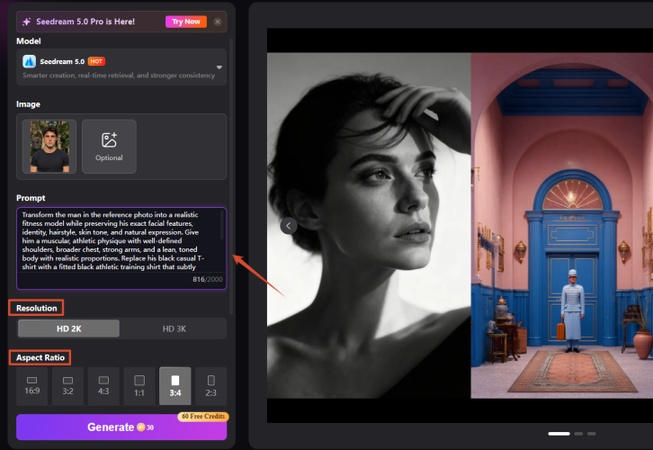This screenshot has width=653, height=450.
Task: Click the prompt text area scrollbar
Action: click(x=222, y=225)
